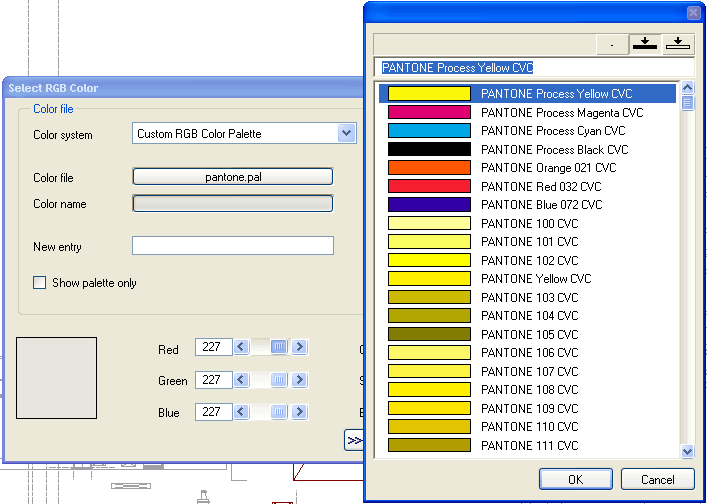The height and width of the screenshot is (504, 707).
Task: Open the pantone.pal color file button
Action: [233, 177]
